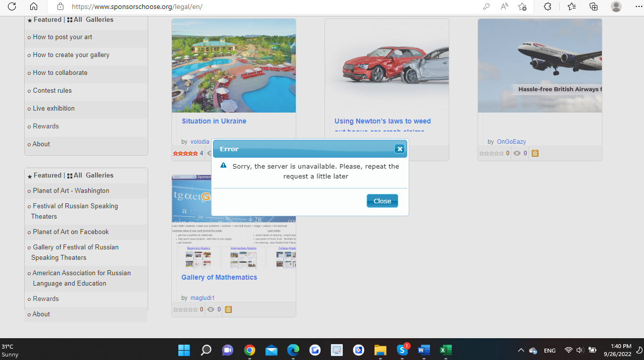This screenshot has height=360, width=644.
Task: Open the Collections icon in Edge
Action: [593, 6]
